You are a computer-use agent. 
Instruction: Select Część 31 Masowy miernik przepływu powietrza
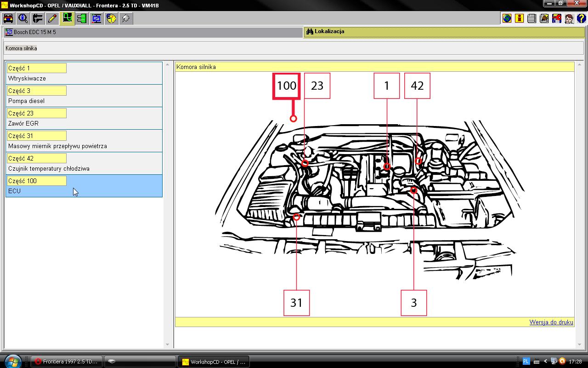click(84, 141)
